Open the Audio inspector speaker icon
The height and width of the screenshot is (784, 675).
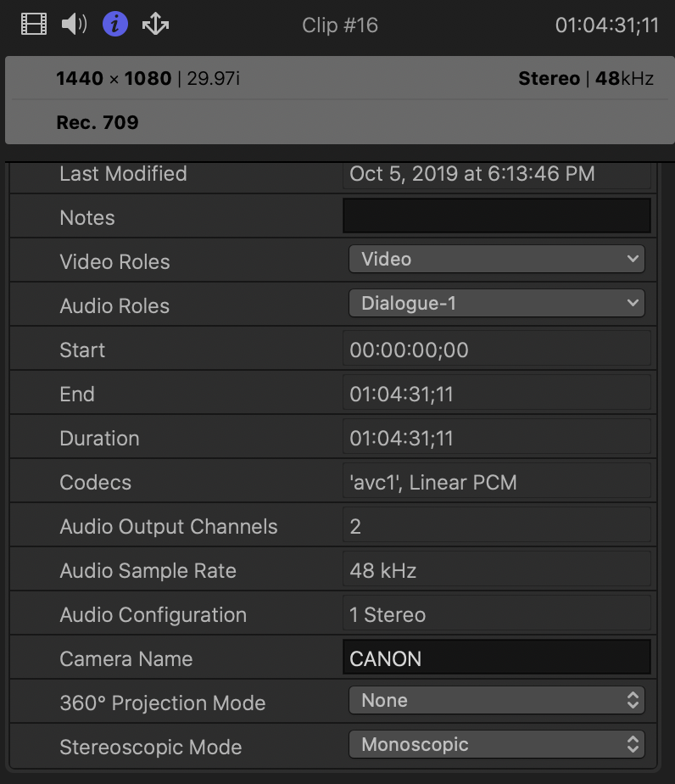click(x=75, y=25)
